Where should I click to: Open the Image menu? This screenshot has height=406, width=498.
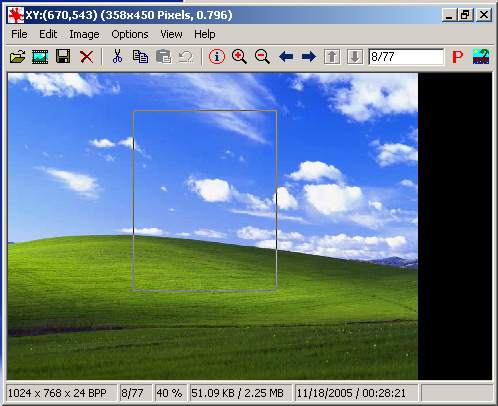[x=84, y=34]
